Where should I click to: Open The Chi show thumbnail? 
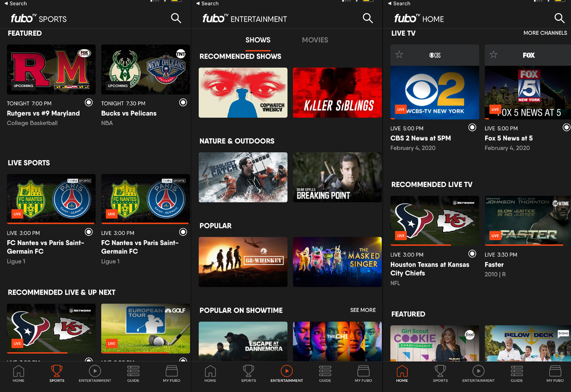coord(337,342)
